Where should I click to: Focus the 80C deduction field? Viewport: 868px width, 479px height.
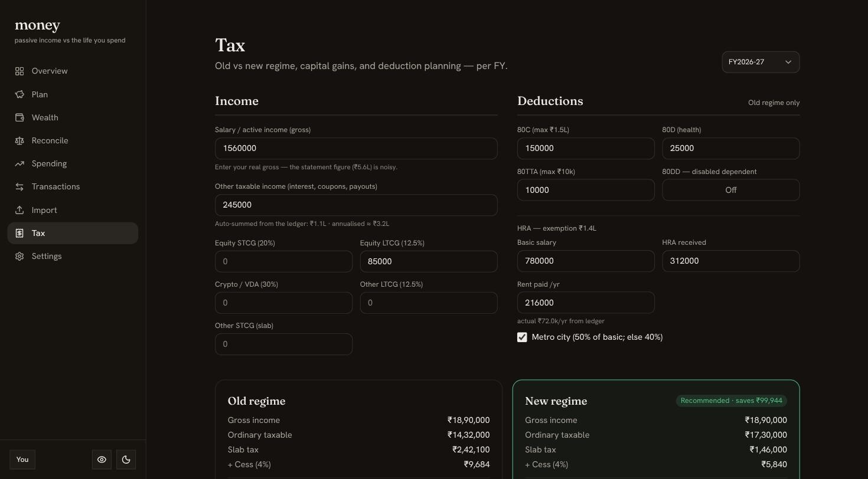pyautogui.click(x=586, y=149)
